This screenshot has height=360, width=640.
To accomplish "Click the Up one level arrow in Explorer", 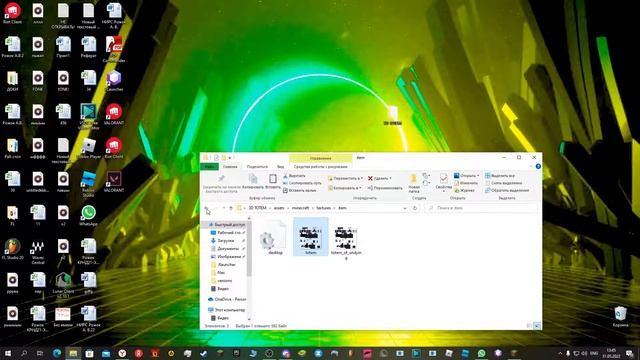I will [231, 208].
